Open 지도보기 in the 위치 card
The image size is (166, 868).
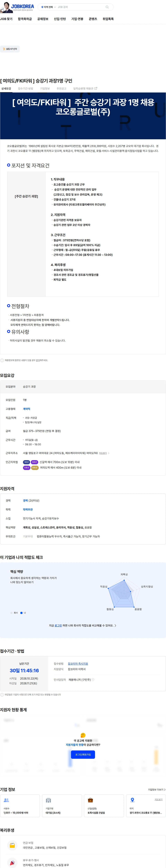(x=158, y=800)
